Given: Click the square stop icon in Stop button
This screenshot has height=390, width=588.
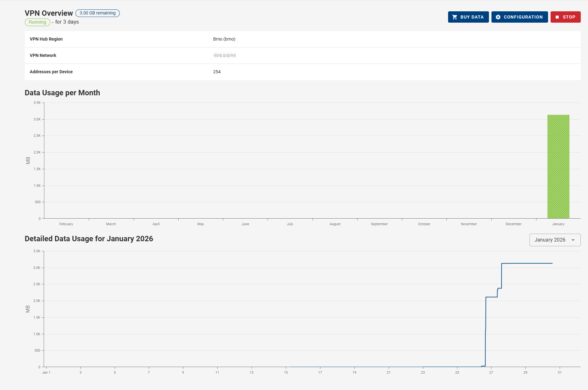Looking at the screenshot, I should pyautogui.click(x=557, y=17).
